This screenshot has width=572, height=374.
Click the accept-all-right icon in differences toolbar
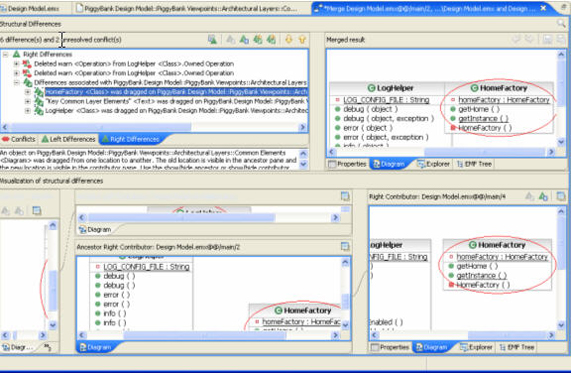click(271, 39)
